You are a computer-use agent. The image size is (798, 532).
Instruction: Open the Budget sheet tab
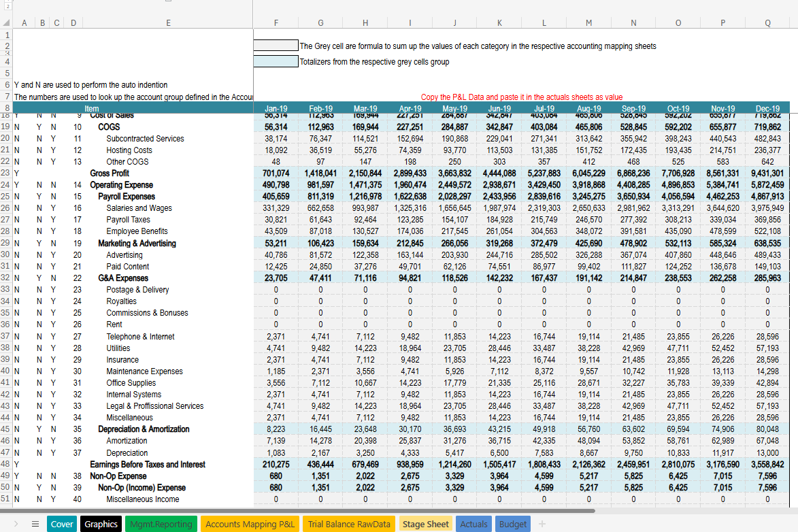pyautogui.click(x=512, y=524)
